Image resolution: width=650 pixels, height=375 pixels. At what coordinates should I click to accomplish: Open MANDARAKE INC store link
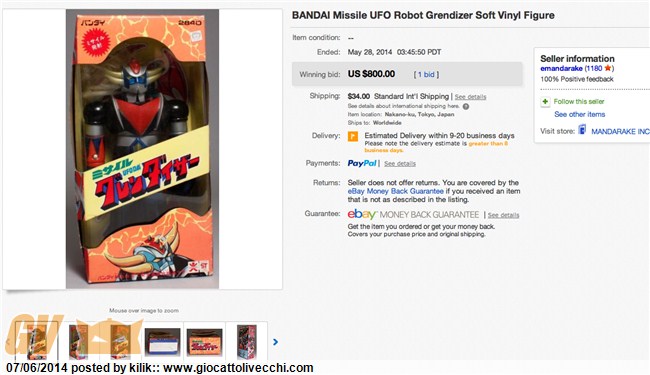[x=620, y=131]
